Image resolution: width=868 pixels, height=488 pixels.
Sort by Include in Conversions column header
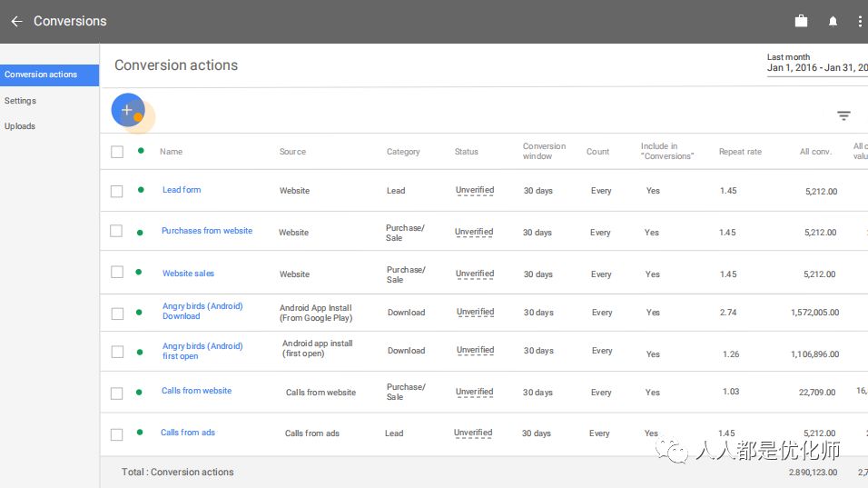coord(667,151)
